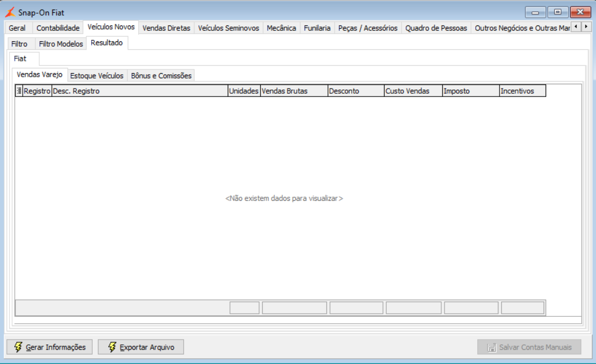Open Outros Negócios e Outras Marcas tab
The width and height of the screenshot is (596, 364).
point(521,28)
